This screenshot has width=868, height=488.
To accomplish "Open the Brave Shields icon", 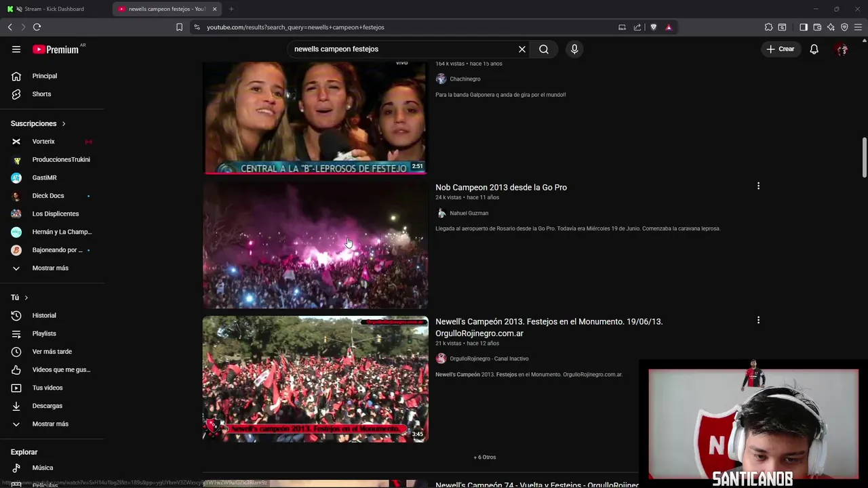I will 653,27.
